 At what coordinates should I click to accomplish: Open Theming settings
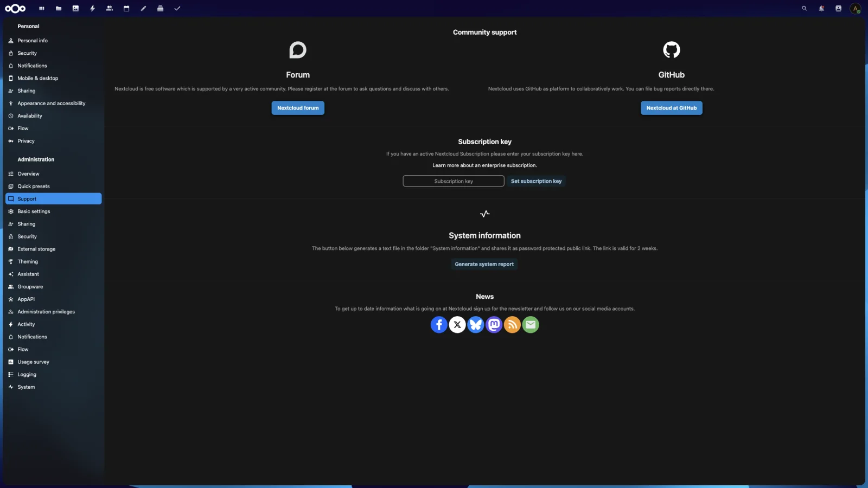click(x=54, y=261)
